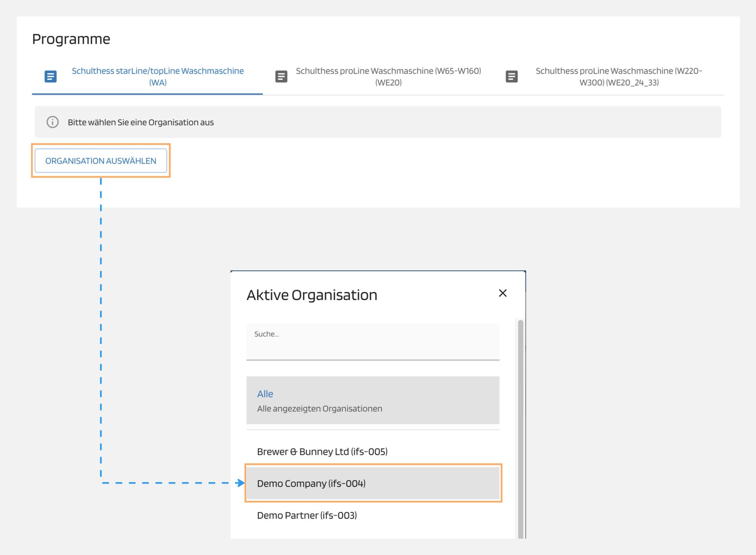
Task: Choose Brewer & Bunney Ltd (ifs-005)
Action: click(322, 451)
